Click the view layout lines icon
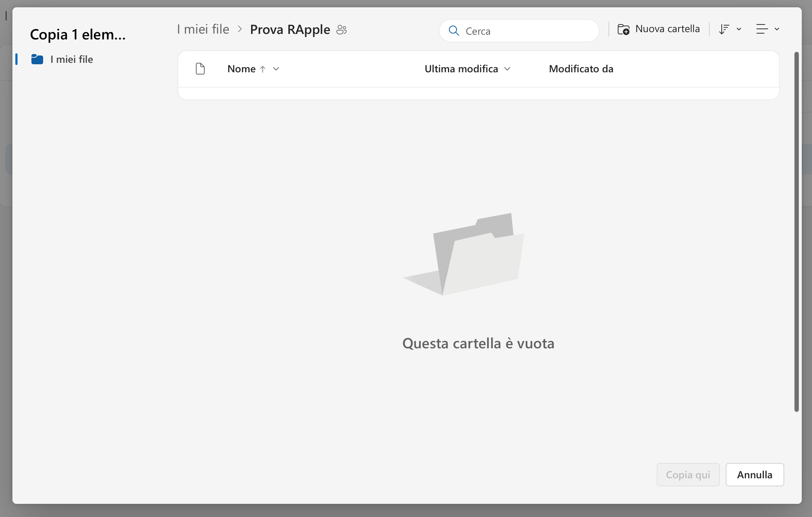The image size is (812, 517). click(x=762, y=29)
